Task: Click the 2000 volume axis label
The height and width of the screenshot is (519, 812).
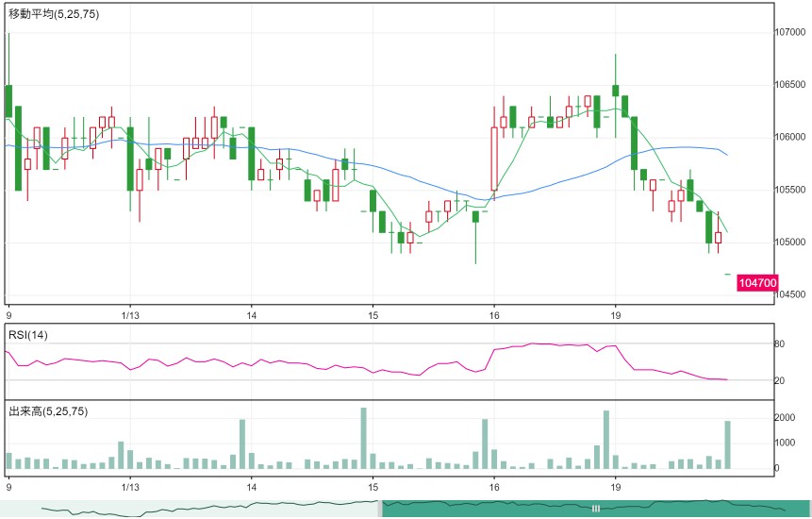Action: 785,417
